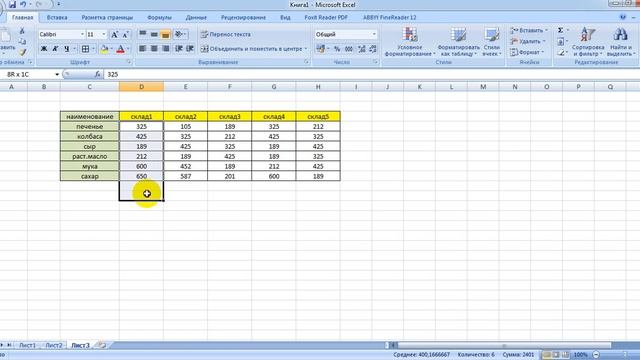Apply the red font color A
Image resolution: width=640 pixels, height=360 pixels.
click(120, 49)
